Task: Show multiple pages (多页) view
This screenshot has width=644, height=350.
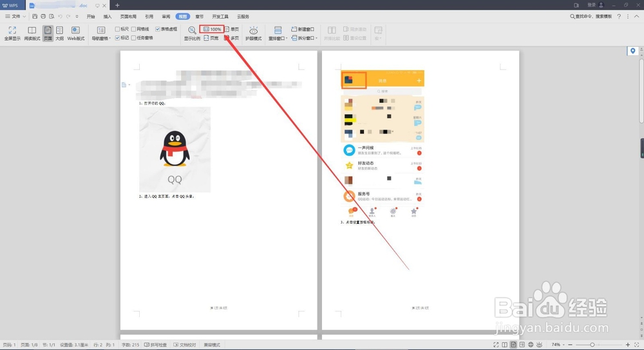Action: tap(232, 38)
